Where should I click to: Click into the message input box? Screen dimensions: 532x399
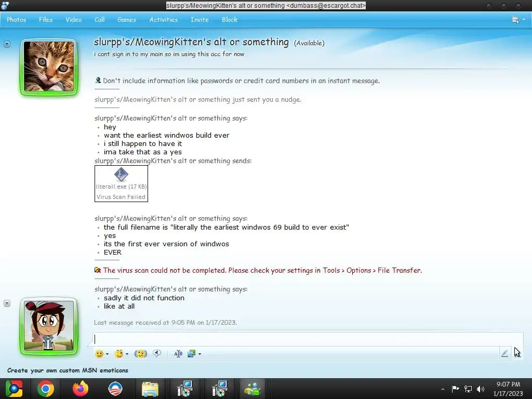308,339
